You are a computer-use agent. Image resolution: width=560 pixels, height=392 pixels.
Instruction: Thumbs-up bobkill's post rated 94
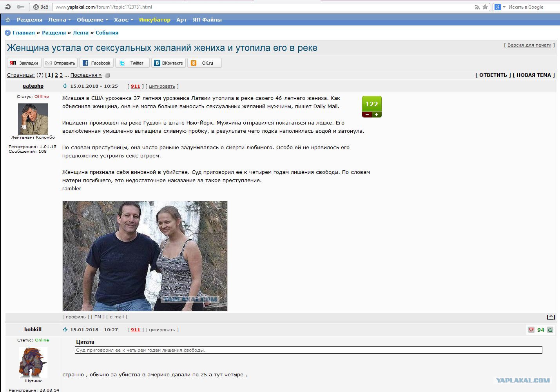point(550,330)
